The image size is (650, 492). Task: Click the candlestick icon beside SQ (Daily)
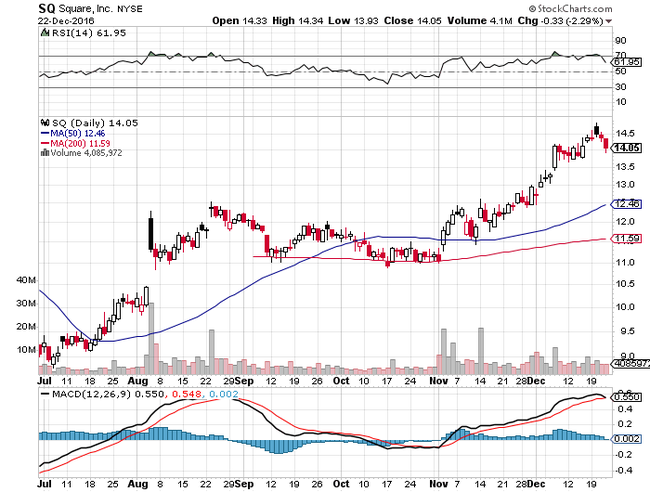pyautogui.click(x=45, y=123)
